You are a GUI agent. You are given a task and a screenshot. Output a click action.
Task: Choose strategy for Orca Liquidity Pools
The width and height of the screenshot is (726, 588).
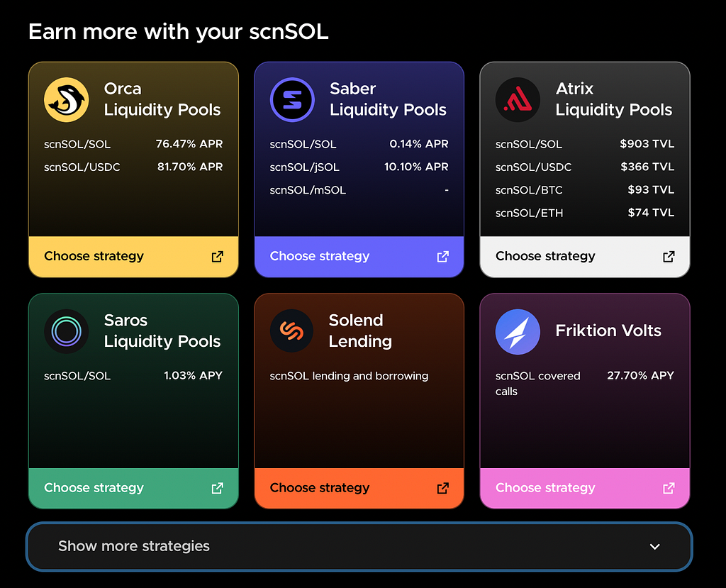133,257
